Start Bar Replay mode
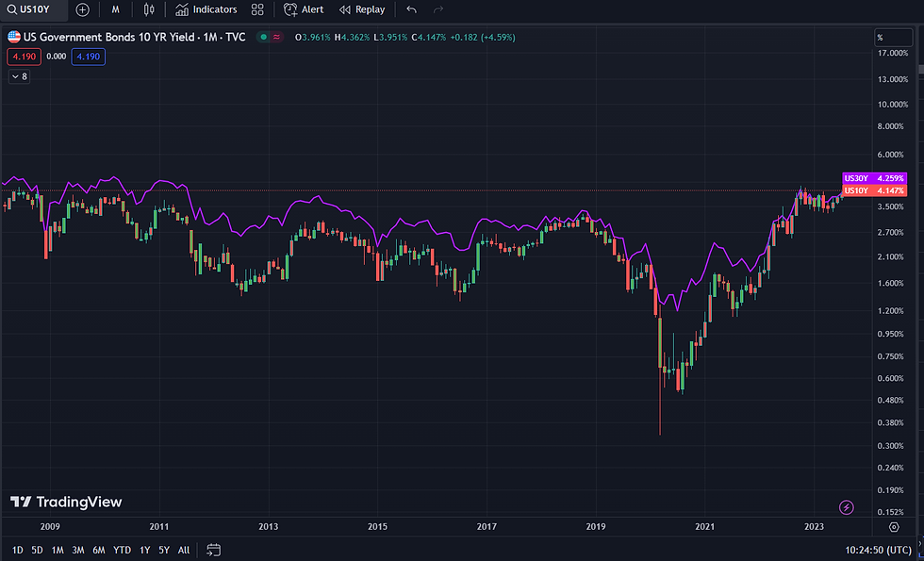 pos(362,9)
